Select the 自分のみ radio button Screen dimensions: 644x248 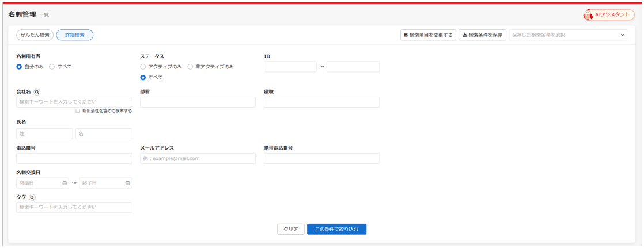point(20,67)
